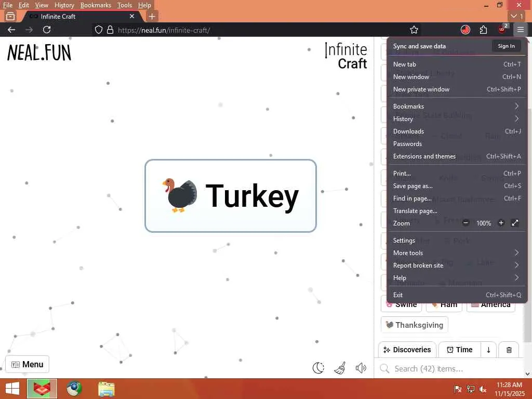This screenshot has height=399, width=532.
Task: Delete items using the trash icon
Action: [x=509, y=350]
